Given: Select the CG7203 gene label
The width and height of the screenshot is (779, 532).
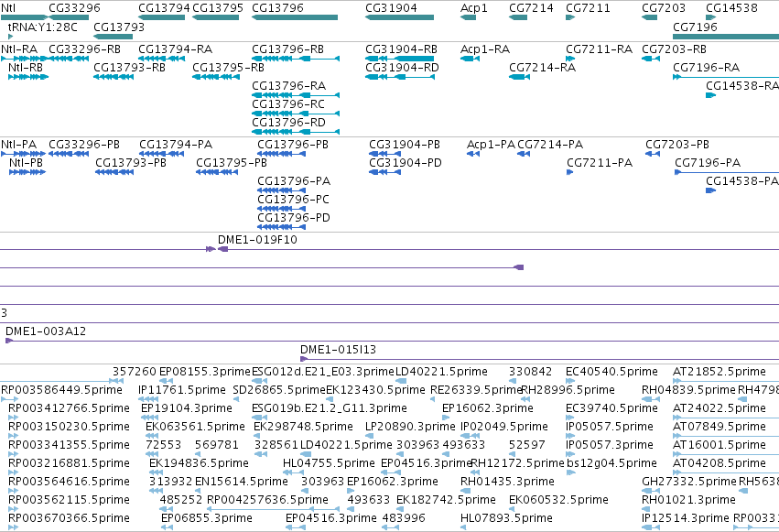Looking at the screenshot, I should (x=664, y=8).
